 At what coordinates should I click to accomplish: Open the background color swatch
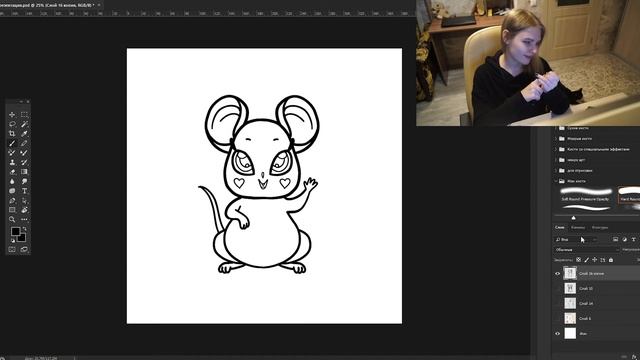(x=22, y=238)
